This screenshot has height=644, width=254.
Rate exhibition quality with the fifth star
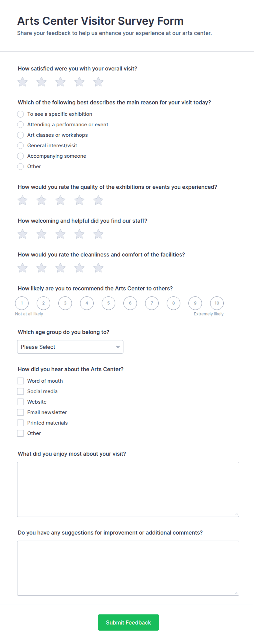point(98,200)
